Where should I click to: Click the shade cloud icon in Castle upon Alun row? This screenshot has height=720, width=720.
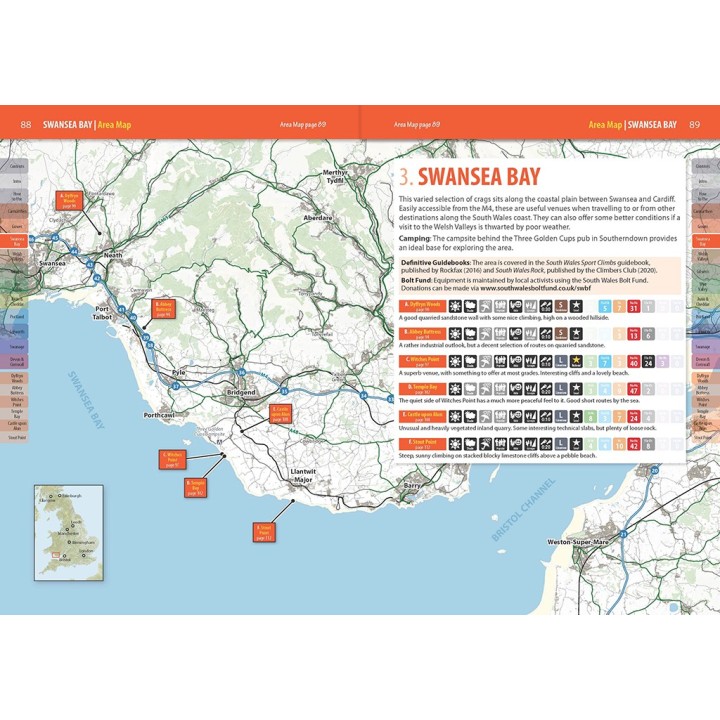click(x=470, y=416)
